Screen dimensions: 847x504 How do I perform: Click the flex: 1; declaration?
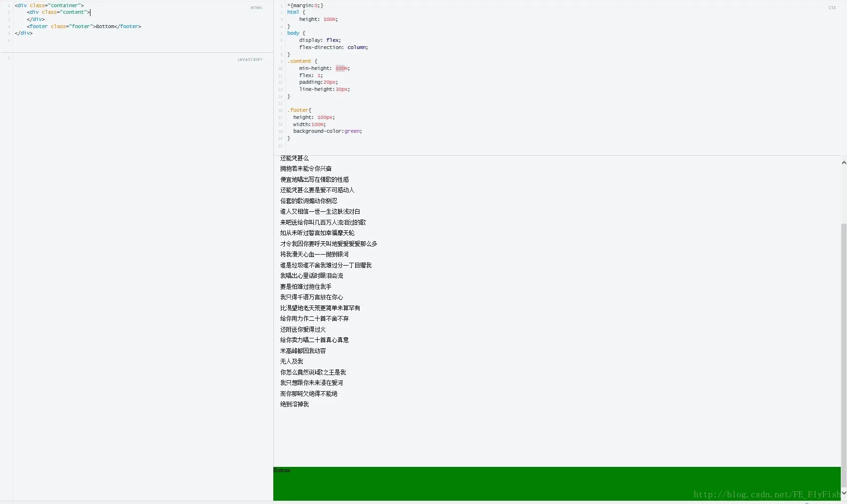click(311, 75)
